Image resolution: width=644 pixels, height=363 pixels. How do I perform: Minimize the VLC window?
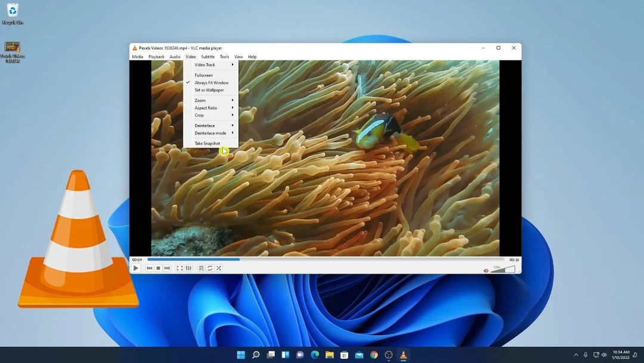[484, 48]
